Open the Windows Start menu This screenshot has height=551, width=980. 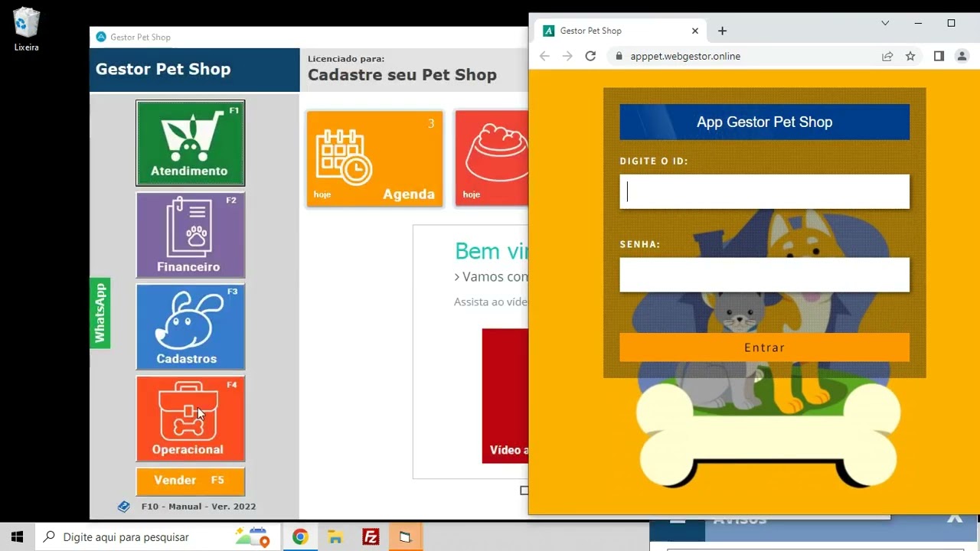[x=17, y=537]
